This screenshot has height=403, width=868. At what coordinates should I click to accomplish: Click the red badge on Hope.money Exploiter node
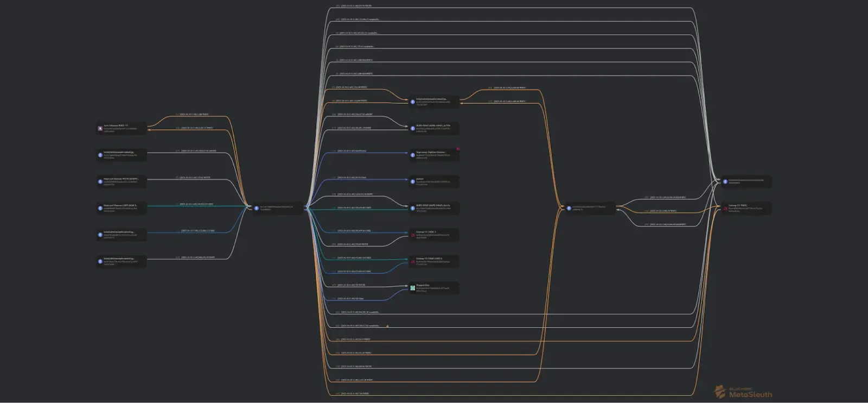pos(458,149)
